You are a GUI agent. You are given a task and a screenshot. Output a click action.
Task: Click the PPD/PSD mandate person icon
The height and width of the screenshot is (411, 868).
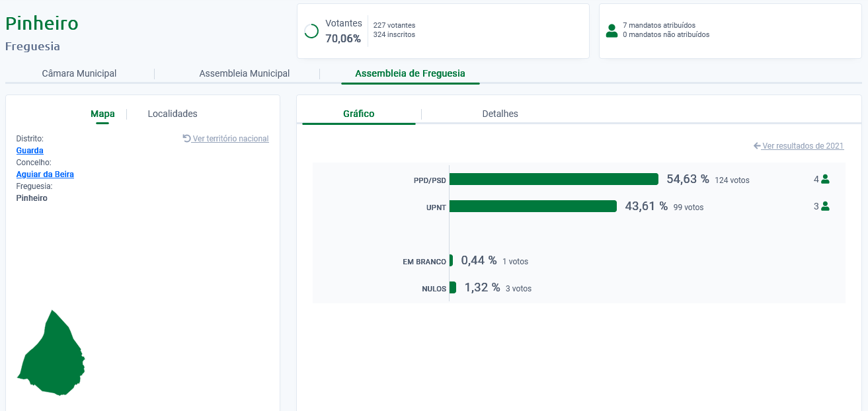[825, 179]
